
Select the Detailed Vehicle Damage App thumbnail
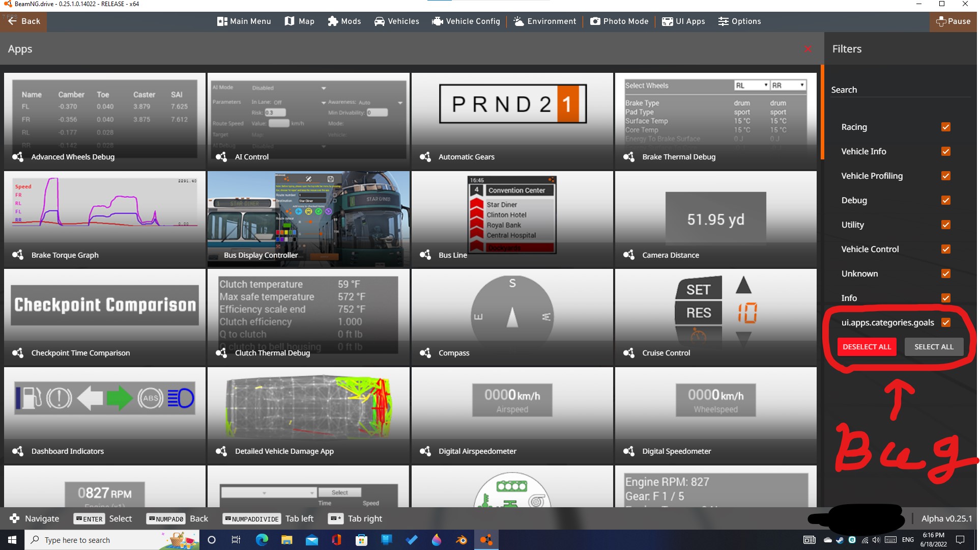click(x=308, y=416)
